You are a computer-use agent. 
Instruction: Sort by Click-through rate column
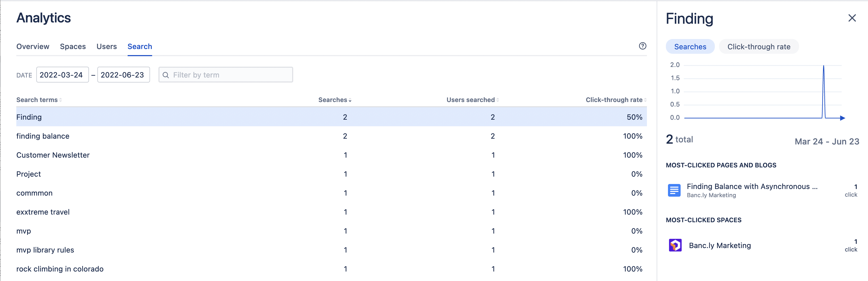[x=645, y=100]
